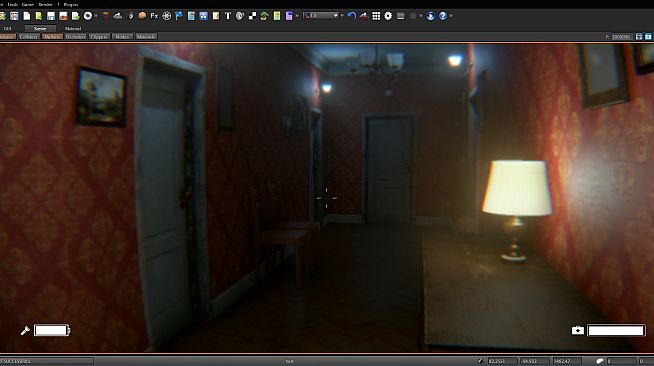This screenshot has height=366, width=654.
Task: Toggle the Clippers filter button
Action: (x=99, y=37)
